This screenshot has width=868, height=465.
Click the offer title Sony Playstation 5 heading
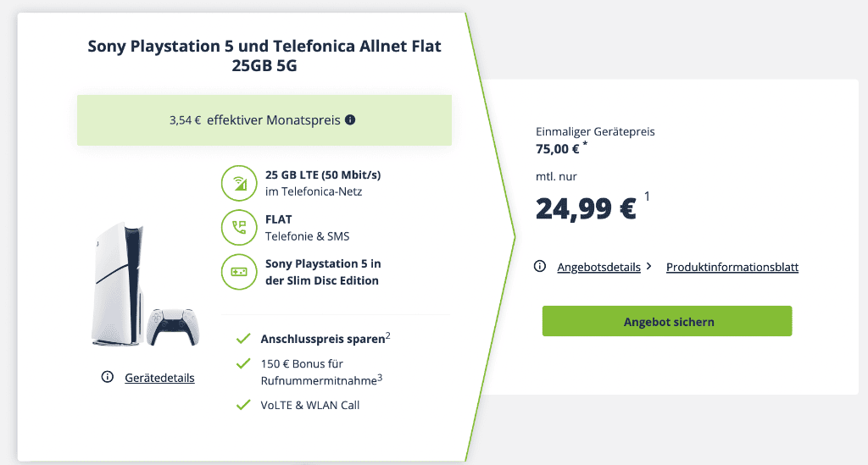coord(264,55)
